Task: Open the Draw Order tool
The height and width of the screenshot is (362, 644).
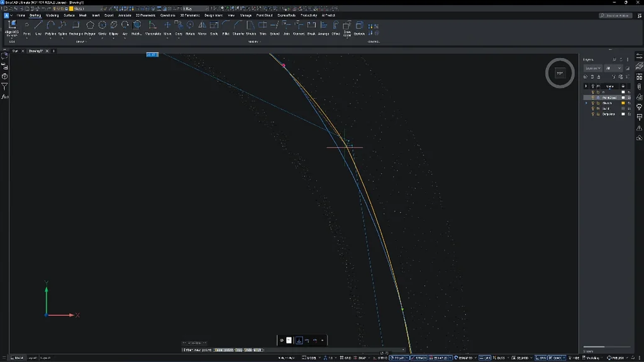Action: tap(347, 29)
